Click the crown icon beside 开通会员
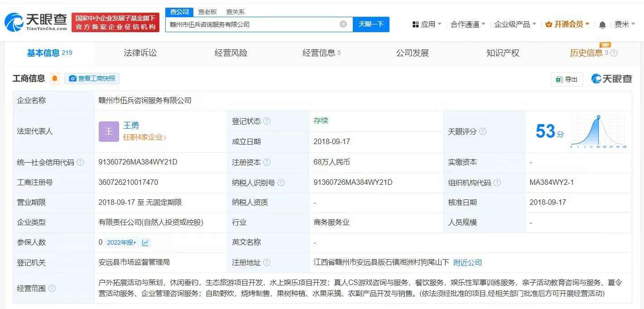This screenshot has height=309, width=644. [548, 24]
